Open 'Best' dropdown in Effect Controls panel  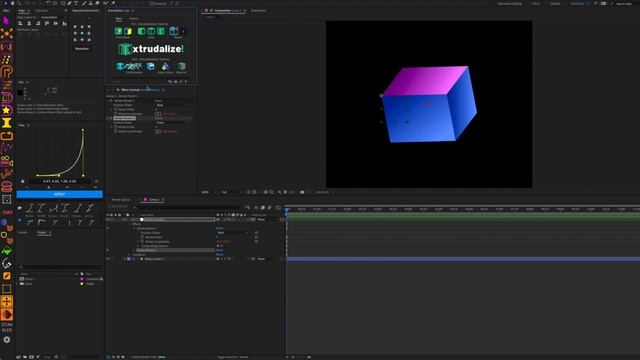172,105
